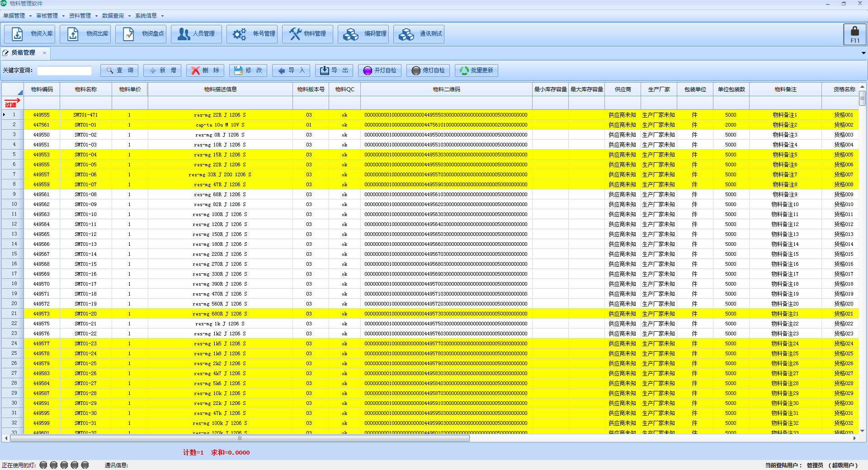Open 帐号管理 account settings gear
868x470 pixels.
click(x=252, y=34)
